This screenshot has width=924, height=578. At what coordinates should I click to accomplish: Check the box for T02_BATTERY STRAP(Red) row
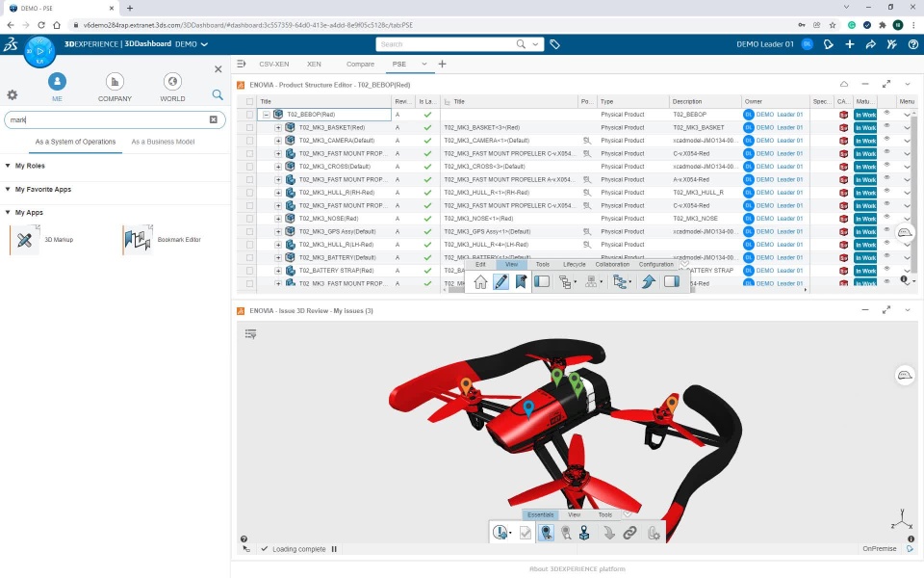pos(250,270)
